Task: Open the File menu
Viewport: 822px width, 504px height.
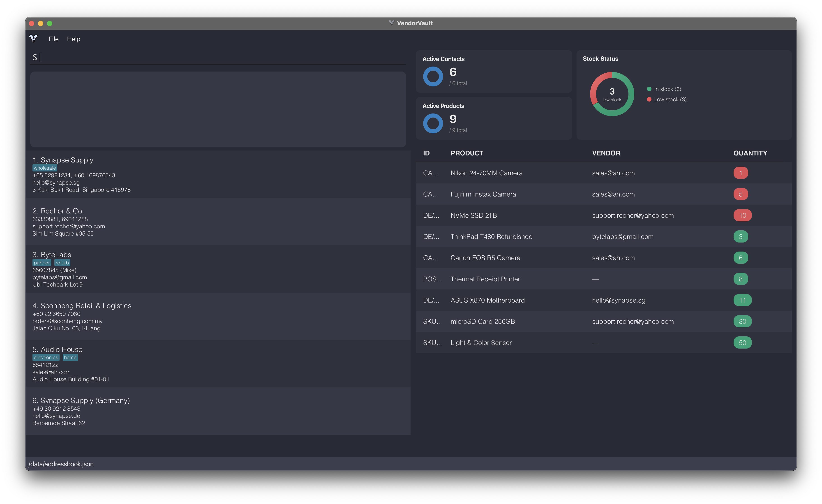Action: click(53, 39)
